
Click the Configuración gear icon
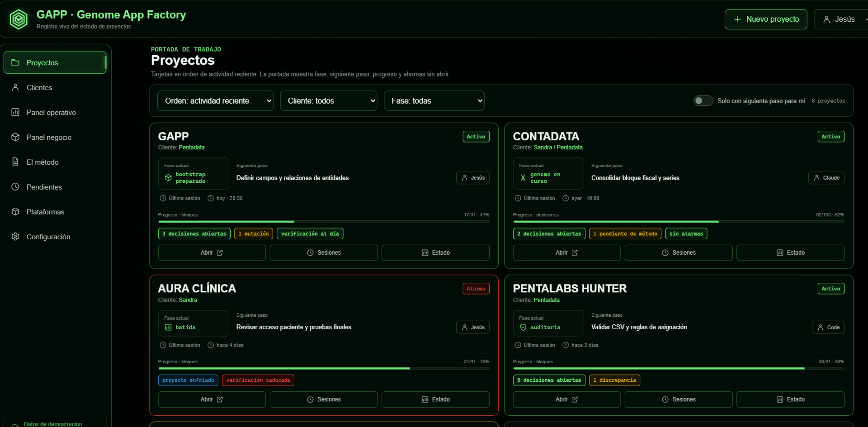(x=15, y=237)
